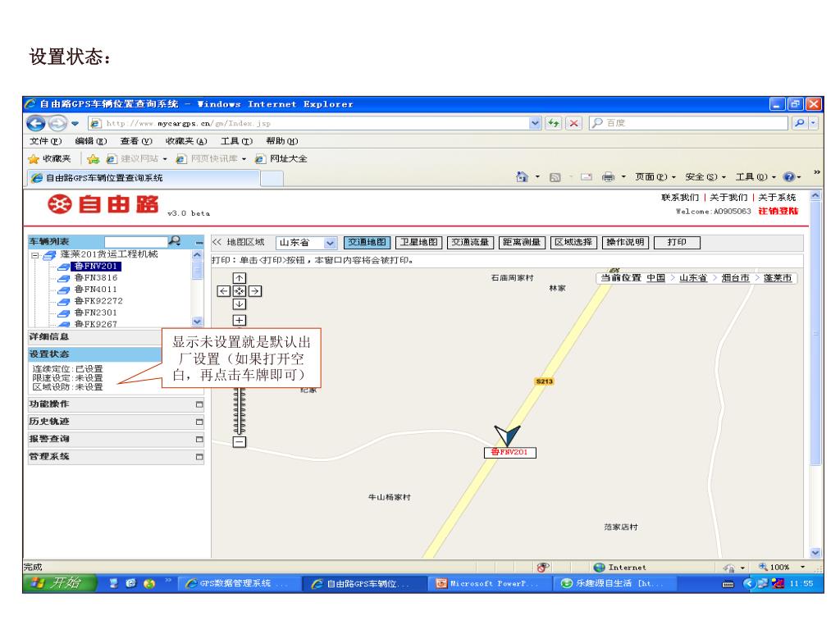
Task: Click the stop loading X icon
Action: pos(573,123)
